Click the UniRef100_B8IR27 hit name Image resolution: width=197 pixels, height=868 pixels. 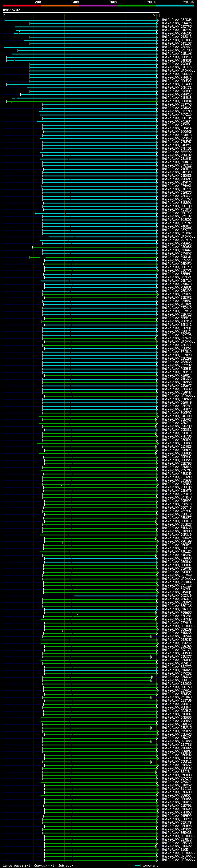(177, 525)
